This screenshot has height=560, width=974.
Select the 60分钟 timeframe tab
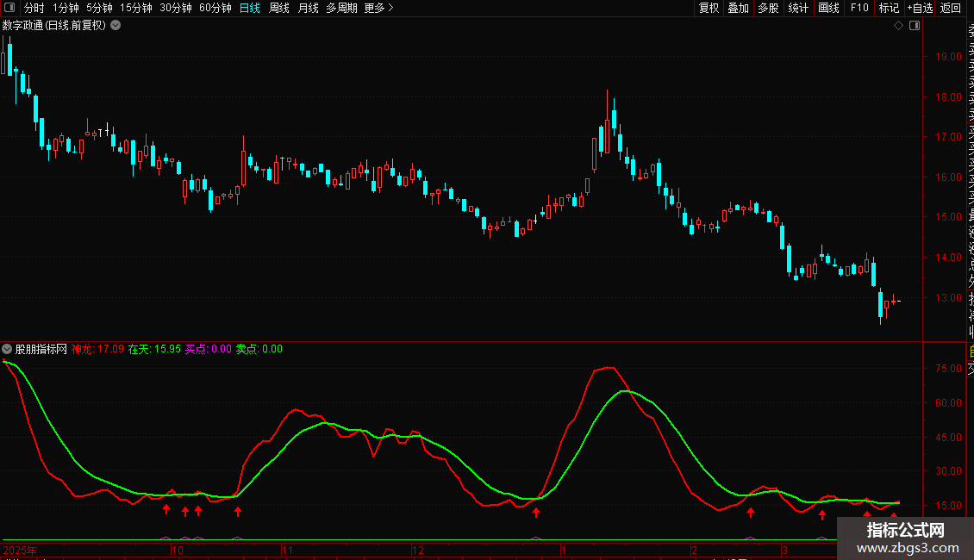click(215, 8)
